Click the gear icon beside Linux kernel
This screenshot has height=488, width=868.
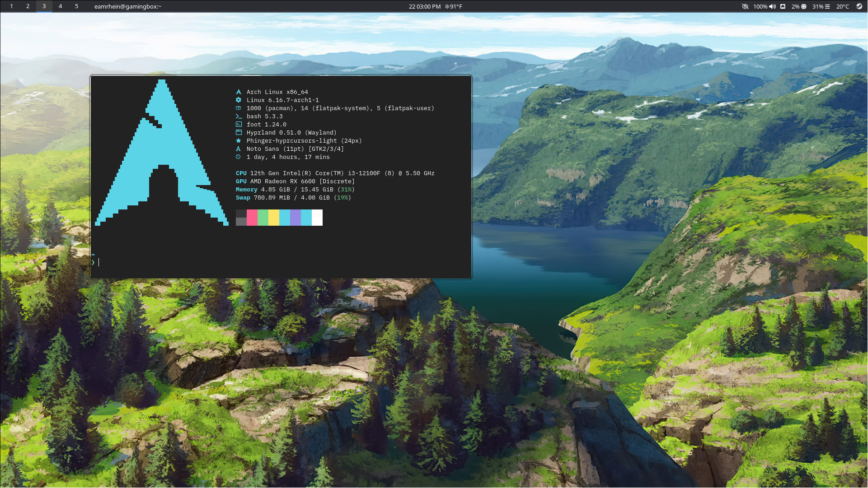point(239,100)
